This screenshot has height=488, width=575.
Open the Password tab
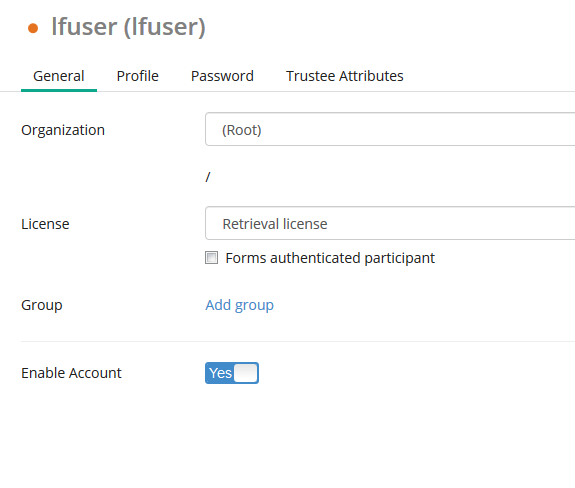point(222,76)
